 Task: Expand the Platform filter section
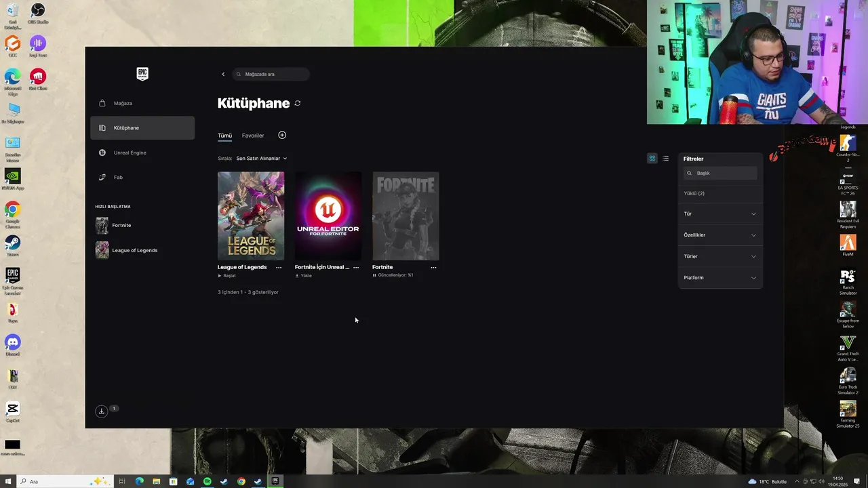720,278
